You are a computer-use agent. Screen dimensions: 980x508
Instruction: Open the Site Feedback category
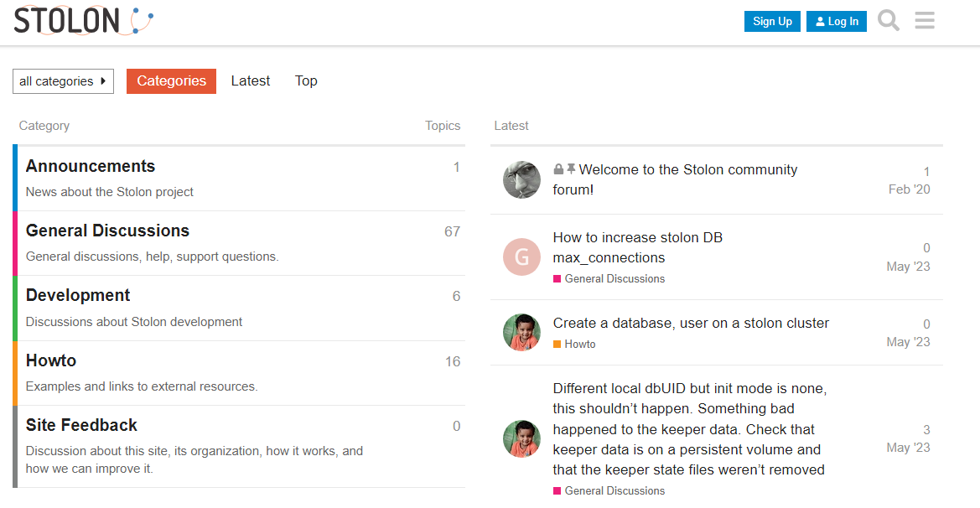point(81,425)
